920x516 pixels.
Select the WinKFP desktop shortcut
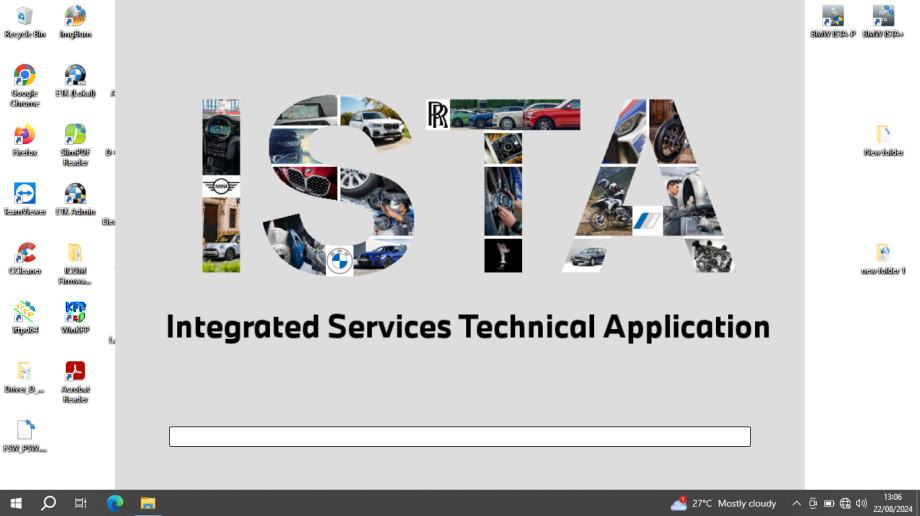[x=75, y=318]
